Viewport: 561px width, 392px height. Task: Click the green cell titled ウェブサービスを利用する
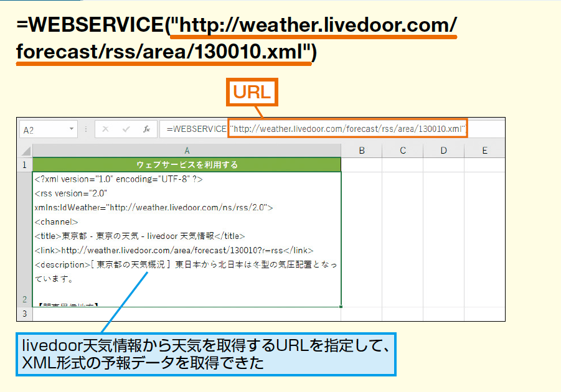(185, 164)
